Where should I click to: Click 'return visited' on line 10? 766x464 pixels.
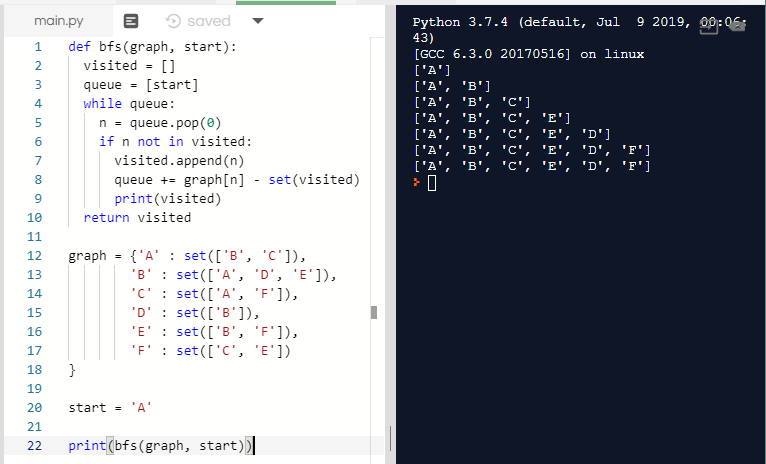[137, 218]
